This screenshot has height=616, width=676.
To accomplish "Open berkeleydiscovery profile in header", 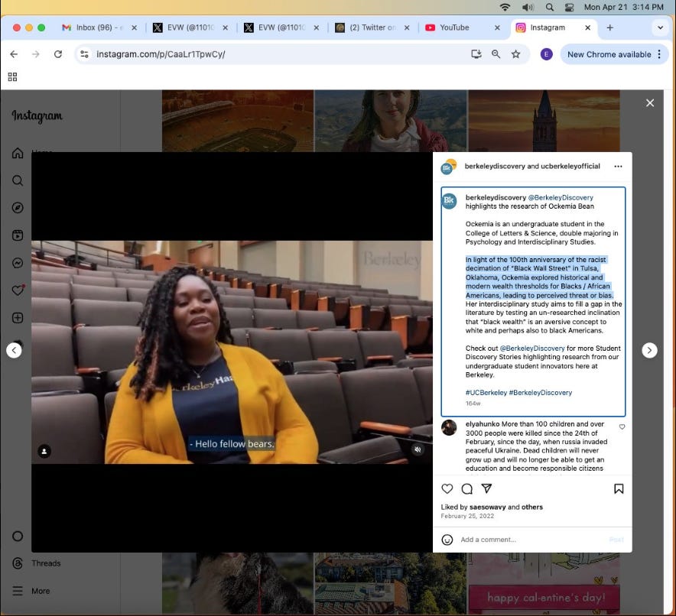I will [494, 167].
